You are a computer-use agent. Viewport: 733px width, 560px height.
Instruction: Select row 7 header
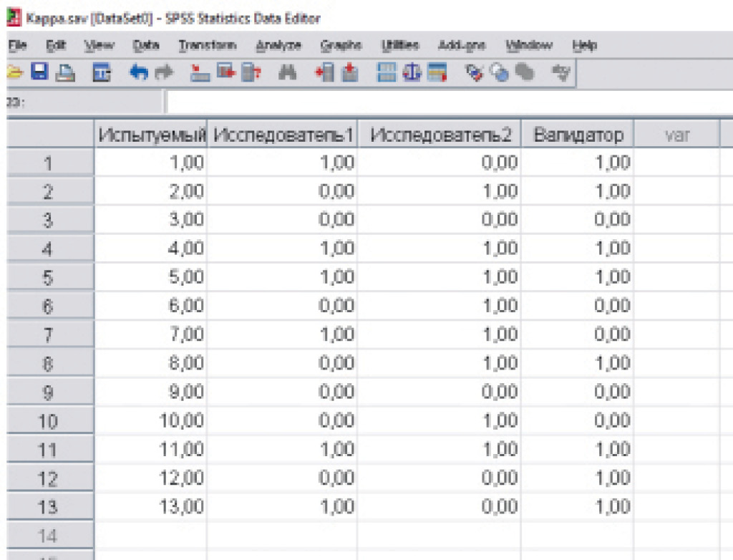coord(49,334)
